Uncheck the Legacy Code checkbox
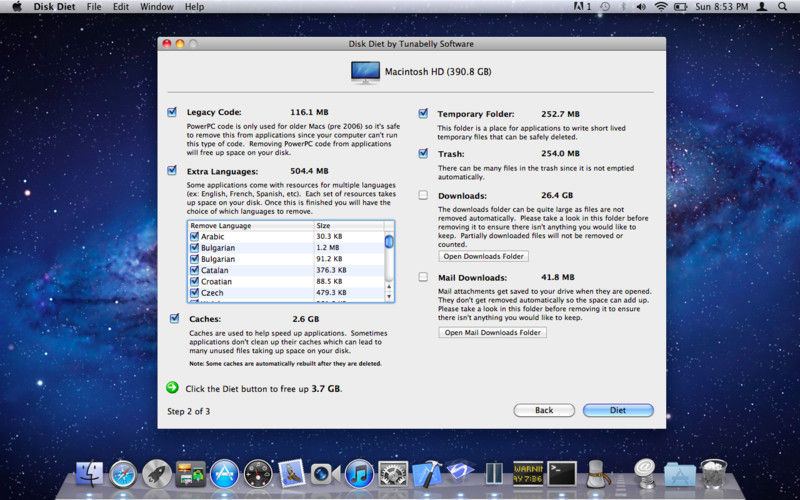Screen dimensions: 800x500 (172, 112)
